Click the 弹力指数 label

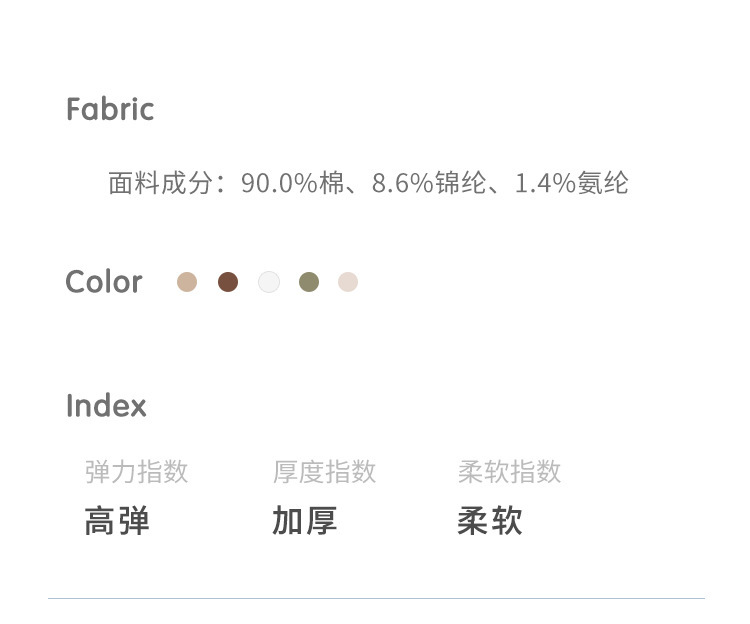coord(137,471)
